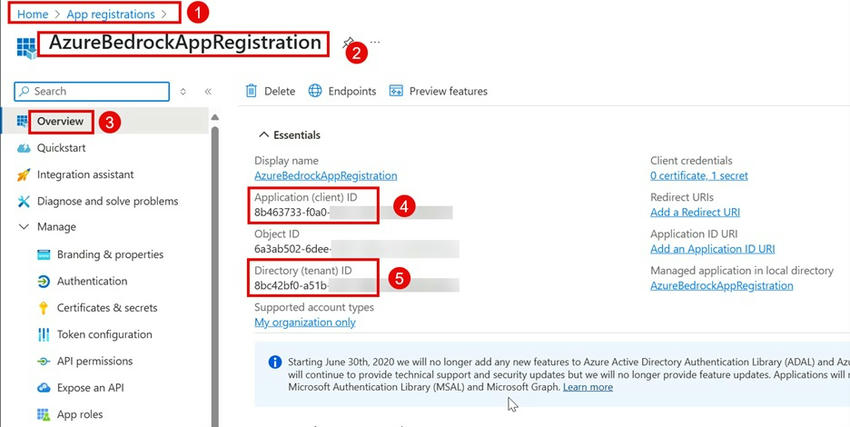Click the AzureBedrockAppRegistration page title
The height and width of the screenshot is (427, 850).
[185, 43]
